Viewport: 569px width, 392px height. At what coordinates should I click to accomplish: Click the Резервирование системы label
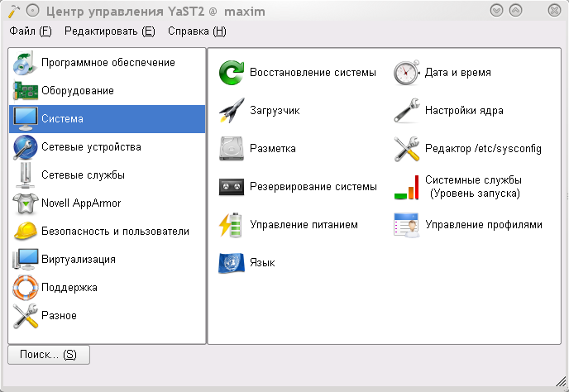pos(313,187)
